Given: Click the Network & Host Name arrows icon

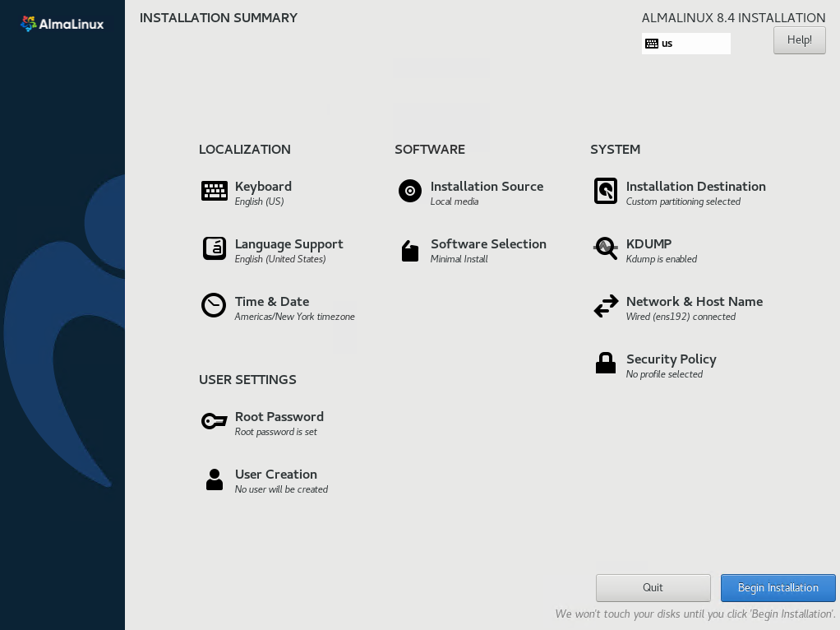Looking at the screenshot, I should click(606, 307).
